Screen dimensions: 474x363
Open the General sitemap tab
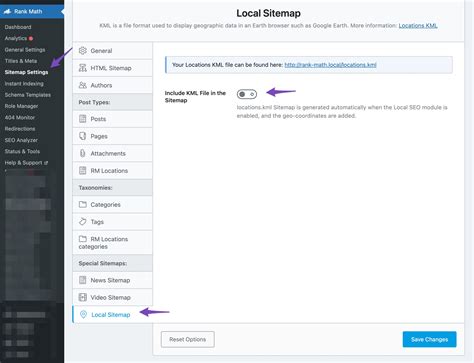(113, 51)
